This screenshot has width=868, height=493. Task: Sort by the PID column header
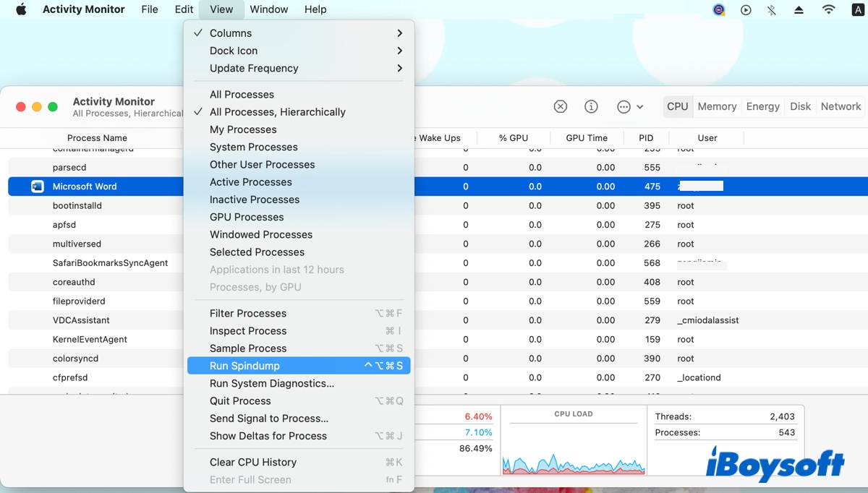point(646,138)
